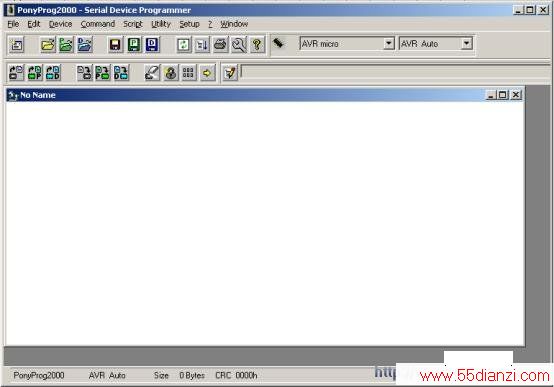Save Program File with green P floppy icon
Screen dimensions: 554x387
(x=134, y=45)
